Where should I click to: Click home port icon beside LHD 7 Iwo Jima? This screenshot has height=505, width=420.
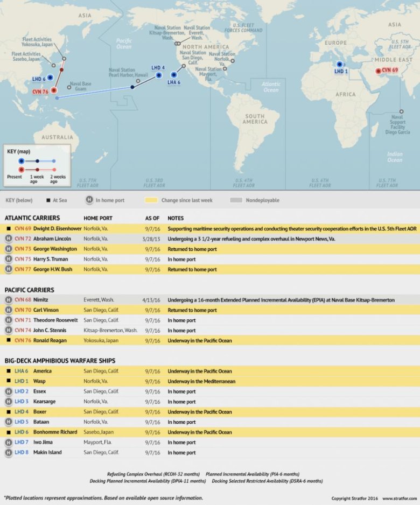[9, 442]
